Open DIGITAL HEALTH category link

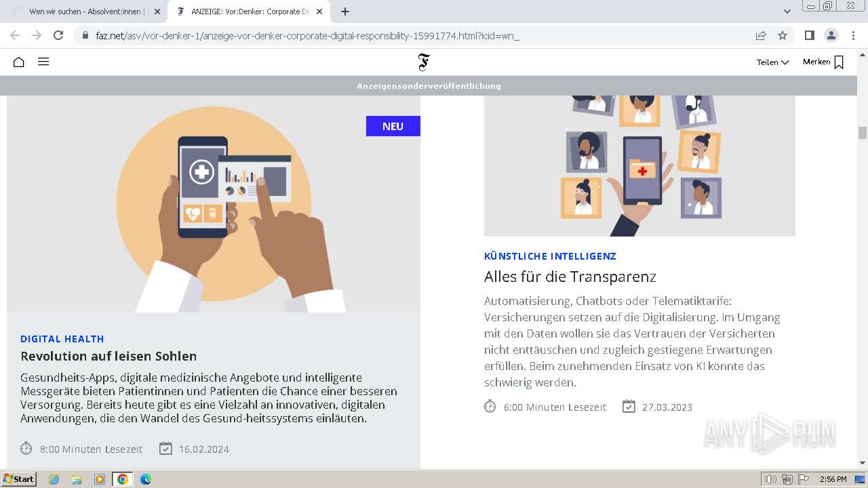click(62, 339)
